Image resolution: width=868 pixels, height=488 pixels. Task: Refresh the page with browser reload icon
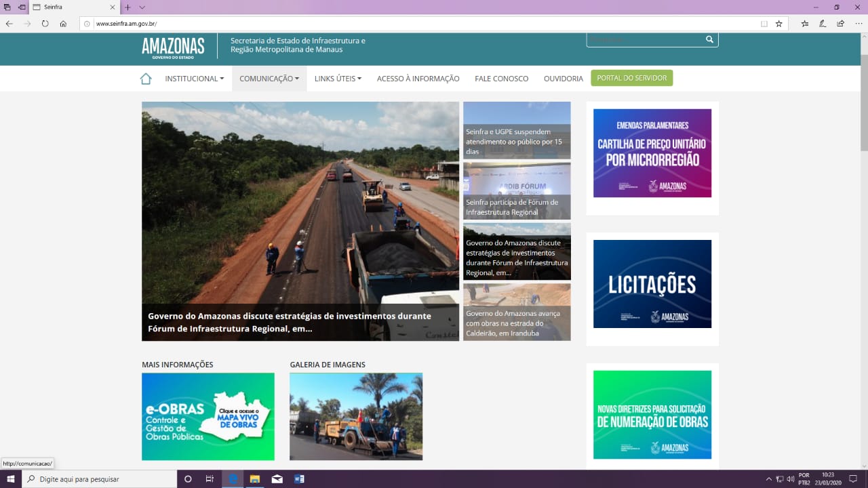point(45,23)
